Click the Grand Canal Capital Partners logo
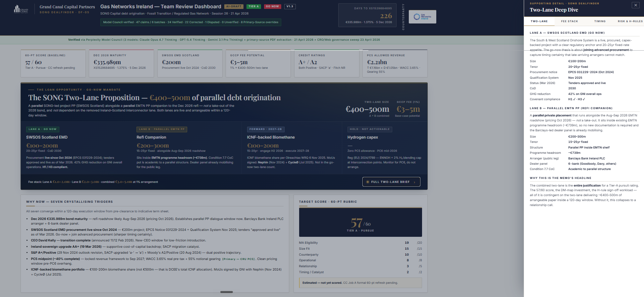 (21, 9)
